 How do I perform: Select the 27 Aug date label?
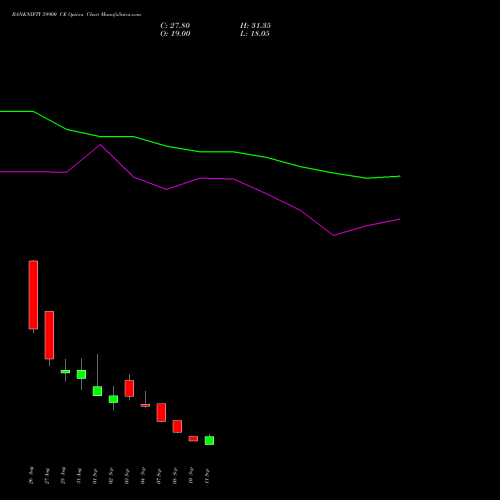point(47,476)
